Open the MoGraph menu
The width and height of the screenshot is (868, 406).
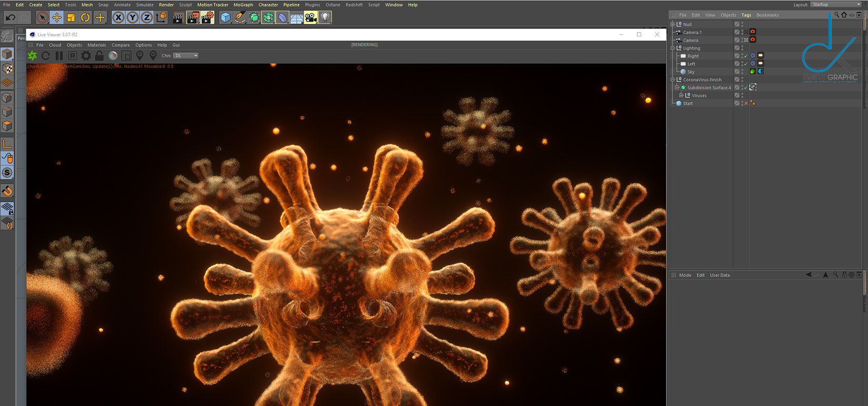(243, 5)
